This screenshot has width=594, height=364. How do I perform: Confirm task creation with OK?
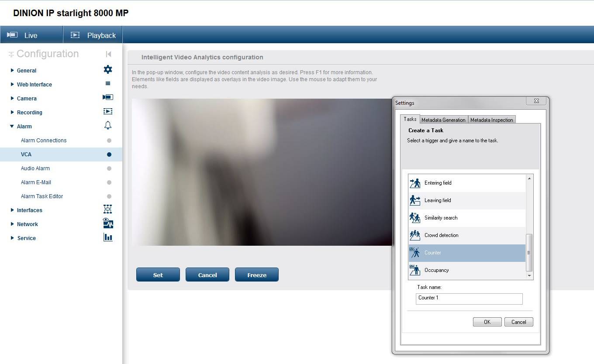tap(487, 322)
